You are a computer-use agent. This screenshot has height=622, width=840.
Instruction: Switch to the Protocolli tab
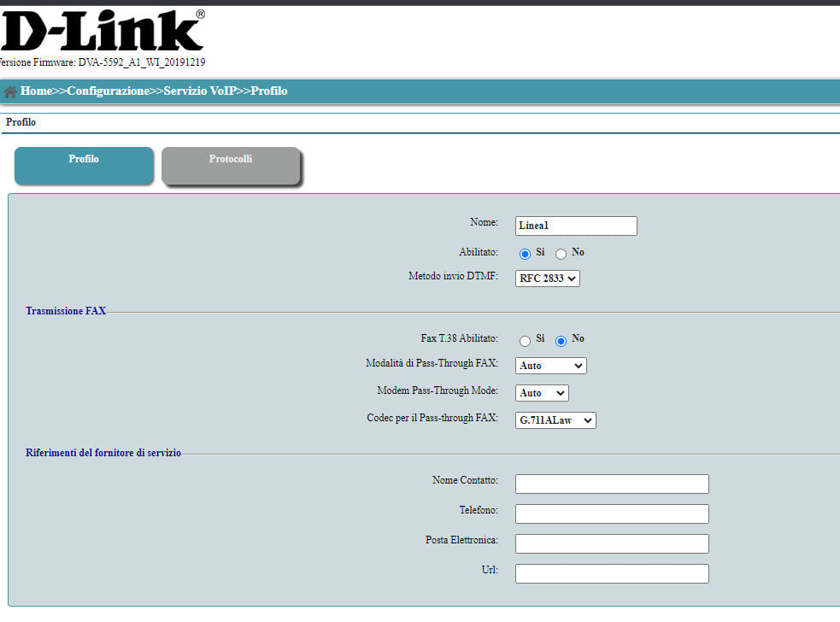pyautogui.click(x=231, y=165)
